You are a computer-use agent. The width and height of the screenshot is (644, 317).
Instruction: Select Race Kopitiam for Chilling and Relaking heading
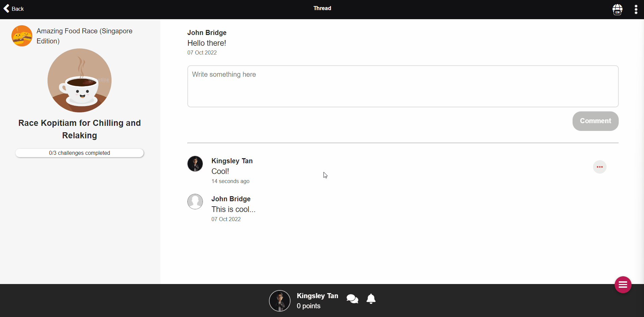pos(80,129)
